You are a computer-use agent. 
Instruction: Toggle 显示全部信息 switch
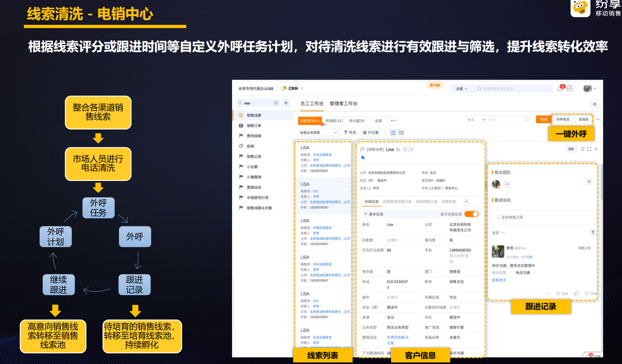coord(471,214)
